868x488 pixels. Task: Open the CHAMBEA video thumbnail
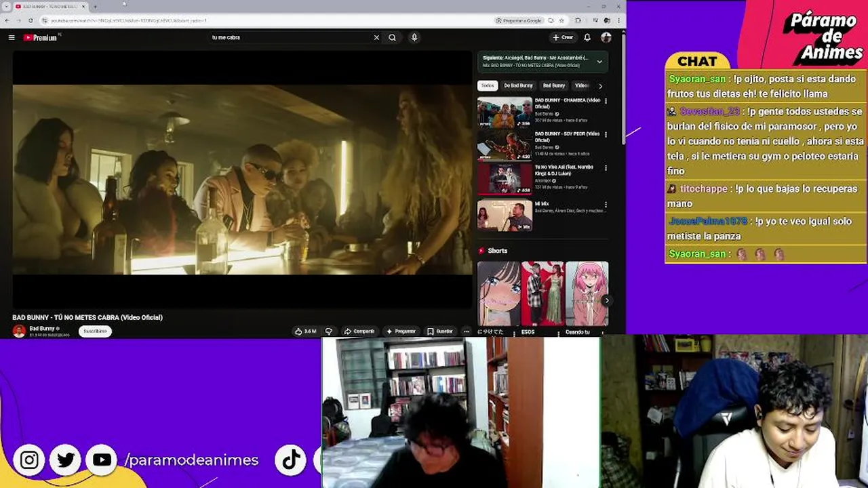coord(505,113)
